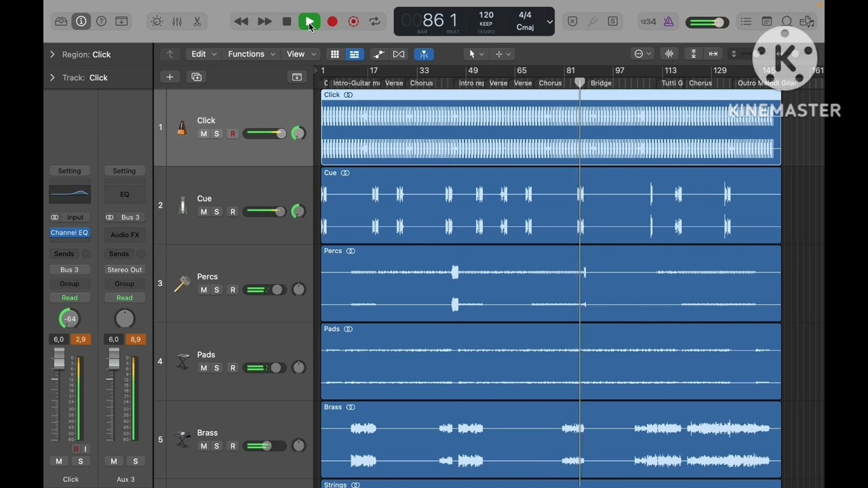Toggle the purple Metronome icon
868x488 pixels.
pos(669,22)
